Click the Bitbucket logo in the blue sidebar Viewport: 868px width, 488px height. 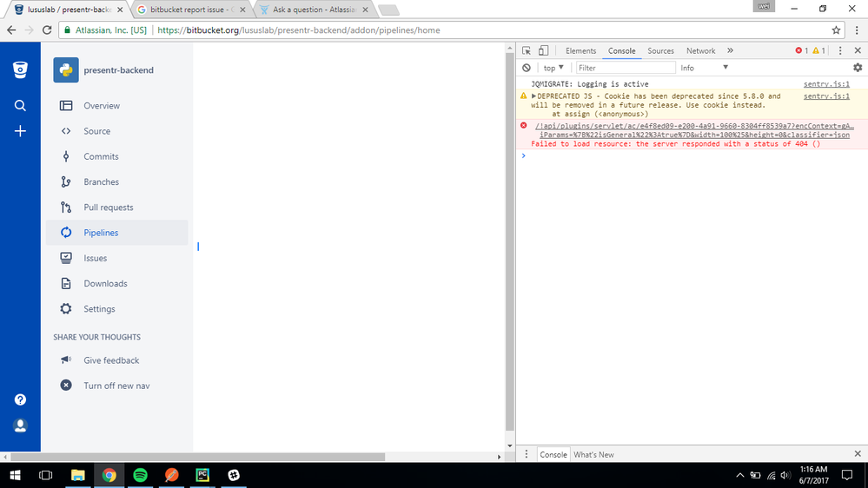(20, 69)
